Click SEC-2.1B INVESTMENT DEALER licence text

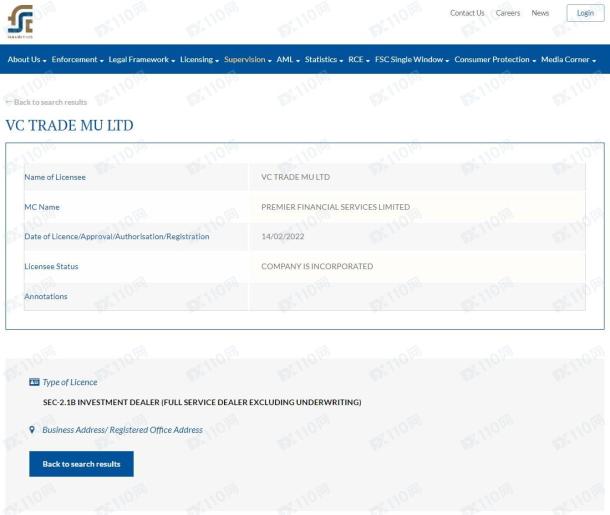point(202,402)
